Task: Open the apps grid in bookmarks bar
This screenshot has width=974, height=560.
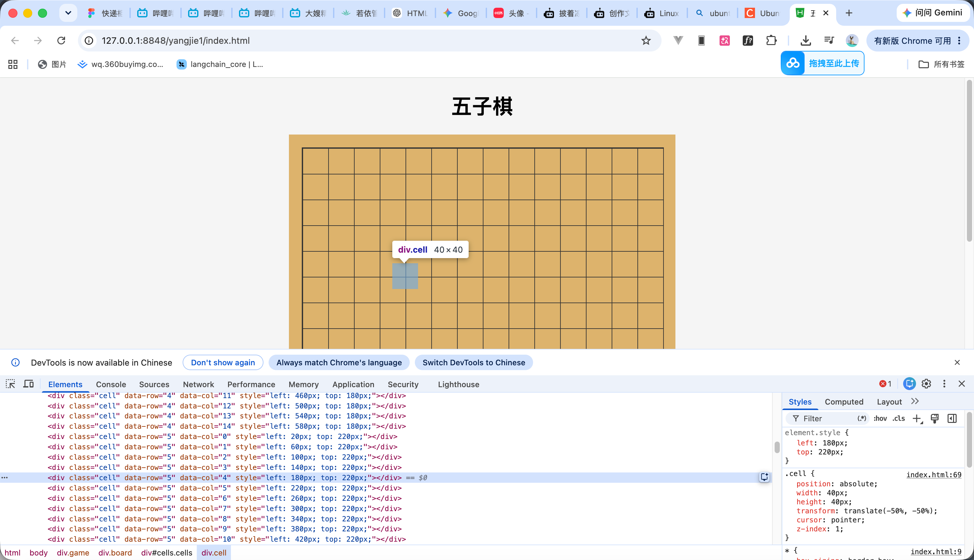Action: [x=13, y=64]
